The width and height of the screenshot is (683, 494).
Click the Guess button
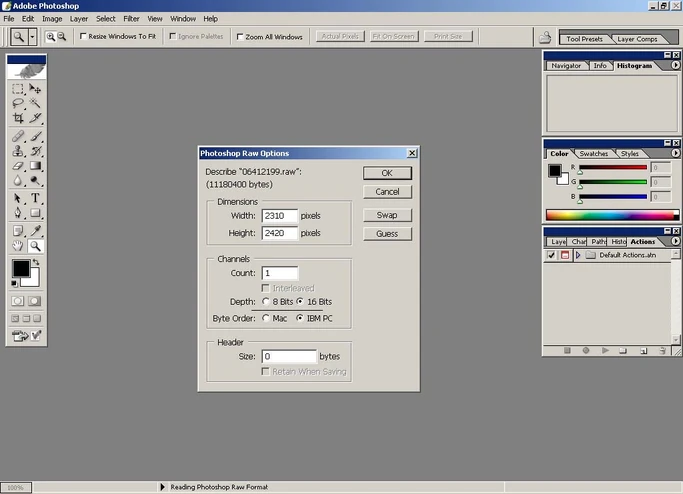tap(387, 234)
